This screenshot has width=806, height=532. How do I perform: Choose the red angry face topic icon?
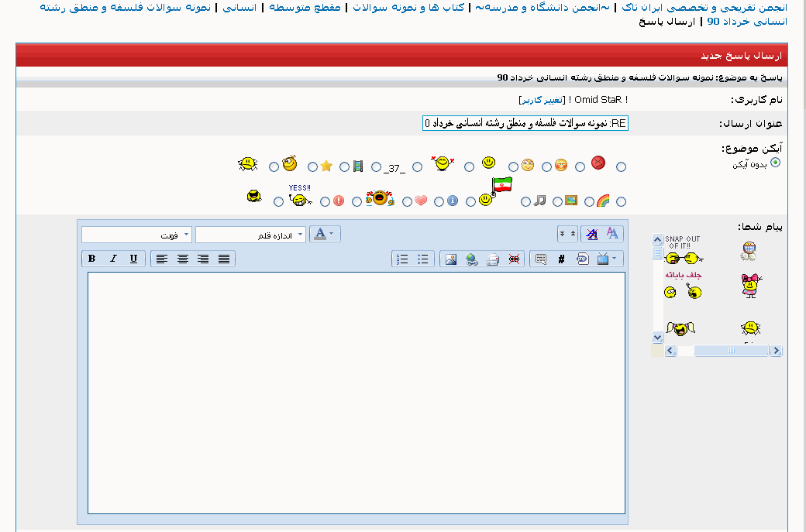(x=622, y=167)
